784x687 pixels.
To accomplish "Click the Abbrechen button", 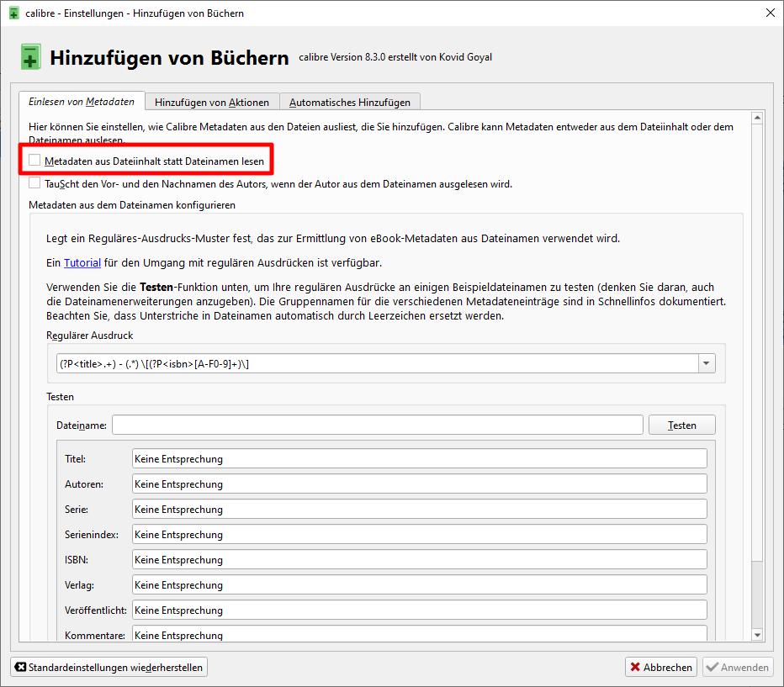I will (661, 667).
